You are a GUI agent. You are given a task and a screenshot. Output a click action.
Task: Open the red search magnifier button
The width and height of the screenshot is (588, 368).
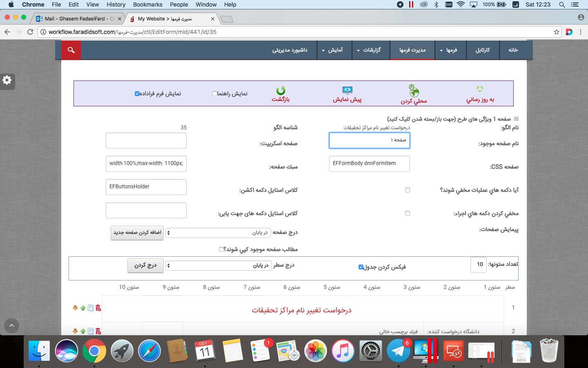click(71, 50)
